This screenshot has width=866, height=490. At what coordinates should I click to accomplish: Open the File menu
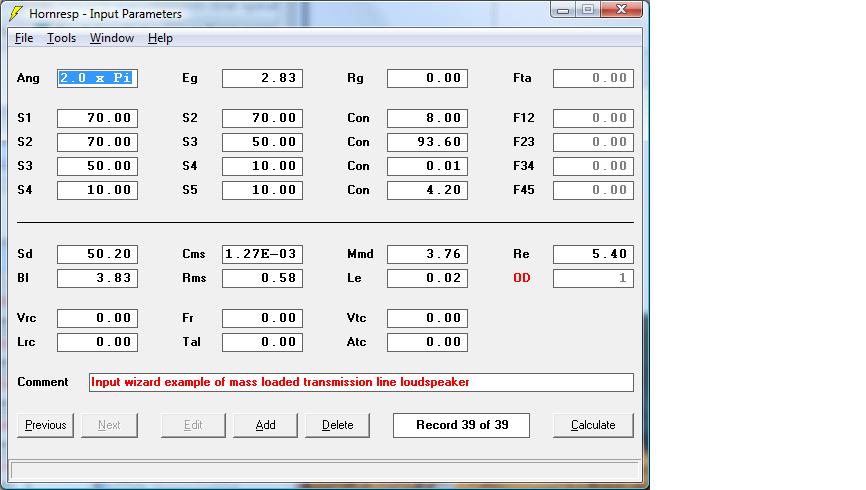(24, 38)
